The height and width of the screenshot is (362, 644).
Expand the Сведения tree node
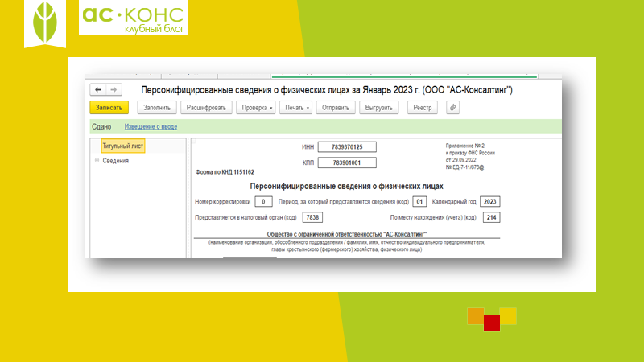(97, 160)
